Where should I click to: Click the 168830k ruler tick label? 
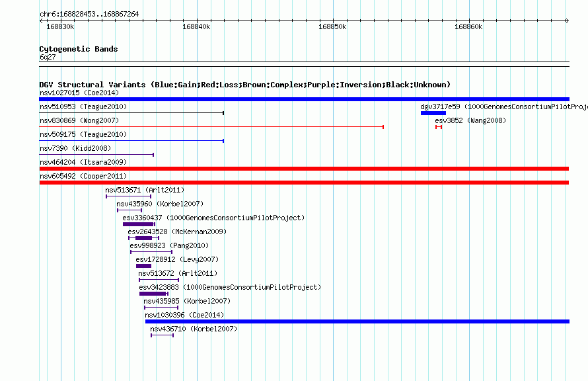60,27
